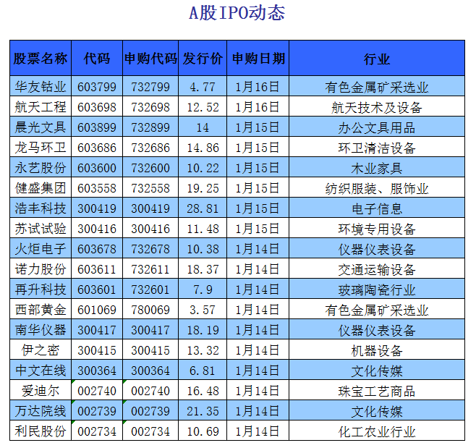The width and height of the screenshot is (476, 448).
Task: Click the 1月14日 date for 火炬电子
Action: pyautogui.click(x=258, y=249)
